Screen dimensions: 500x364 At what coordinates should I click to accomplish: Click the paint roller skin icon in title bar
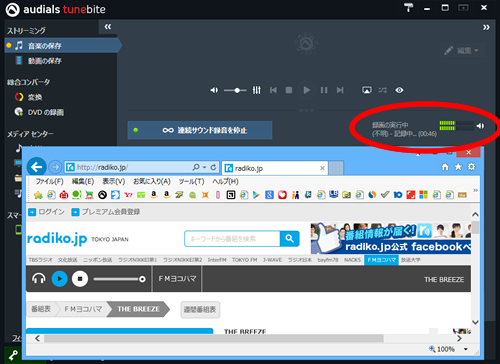[x=408, y=7]
